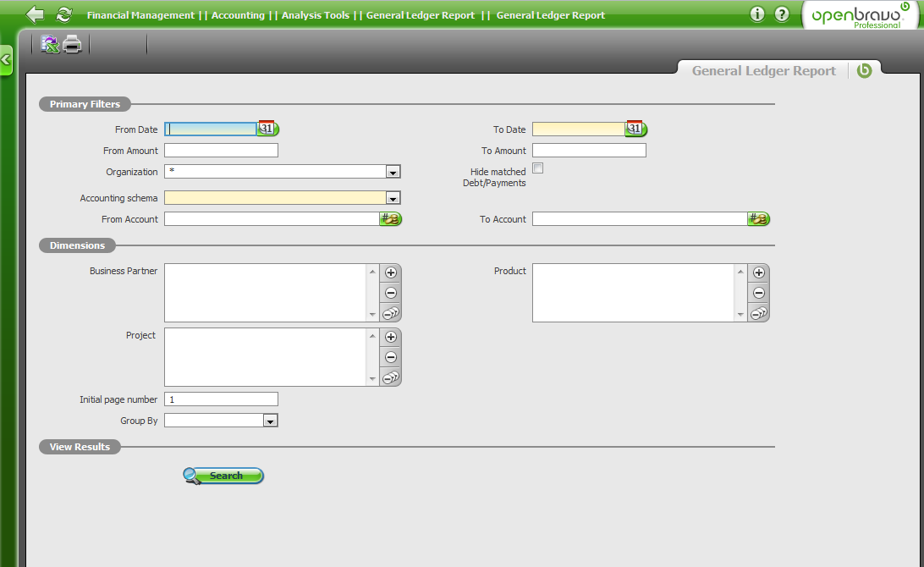Select the General Ledger Report tab title
Screen dimensions: 924x567
(x=764, y=71)
